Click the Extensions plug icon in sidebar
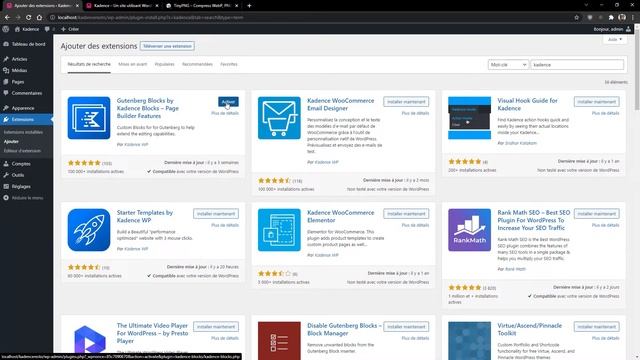 pyautogui.click(x=6, y=120)
